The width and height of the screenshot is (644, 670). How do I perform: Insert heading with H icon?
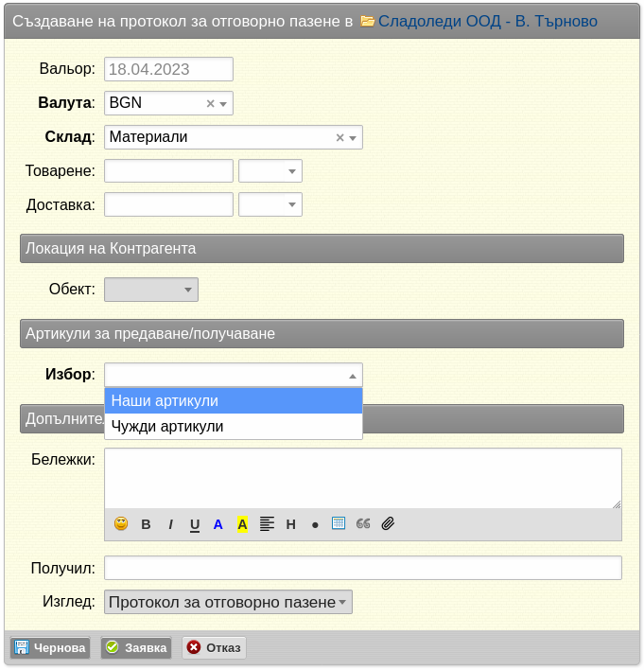click(x=291, y=524)
